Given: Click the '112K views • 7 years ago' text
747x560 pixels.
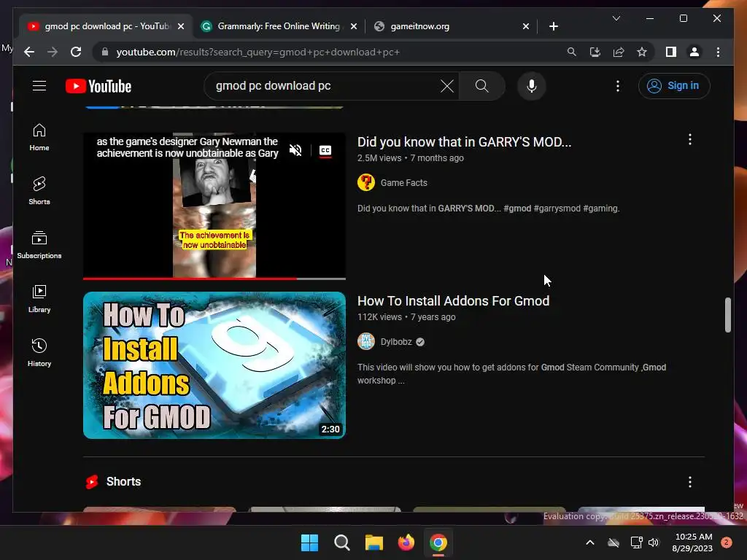Looking at the screenshot, I should pyautogui.click(x=406, y=317).
